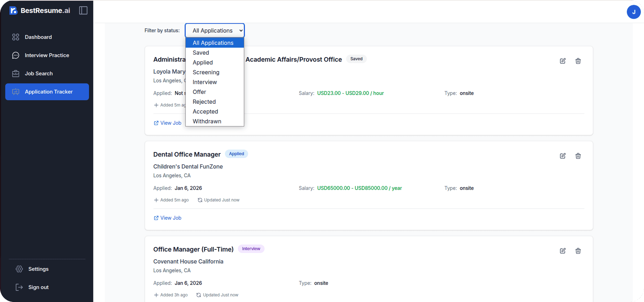Open View Job link for Dental Office Manager
644x302 pixels.
coord(167,218)
